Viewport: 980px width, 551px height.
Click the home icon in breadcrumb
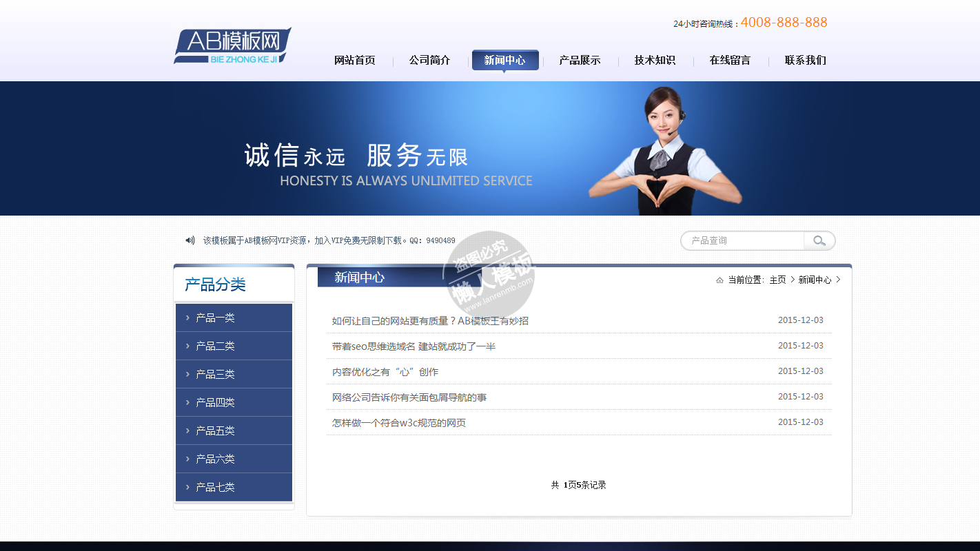(x=719, y=280)
